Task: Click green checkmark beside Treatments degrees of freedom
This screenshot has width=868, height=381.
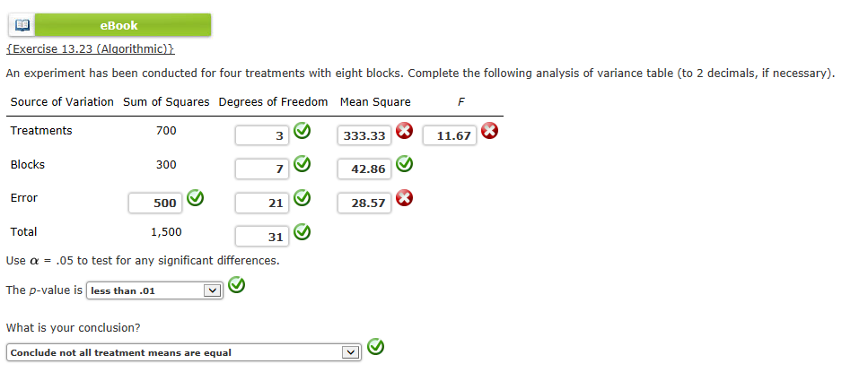Action: tap(302, 133)
